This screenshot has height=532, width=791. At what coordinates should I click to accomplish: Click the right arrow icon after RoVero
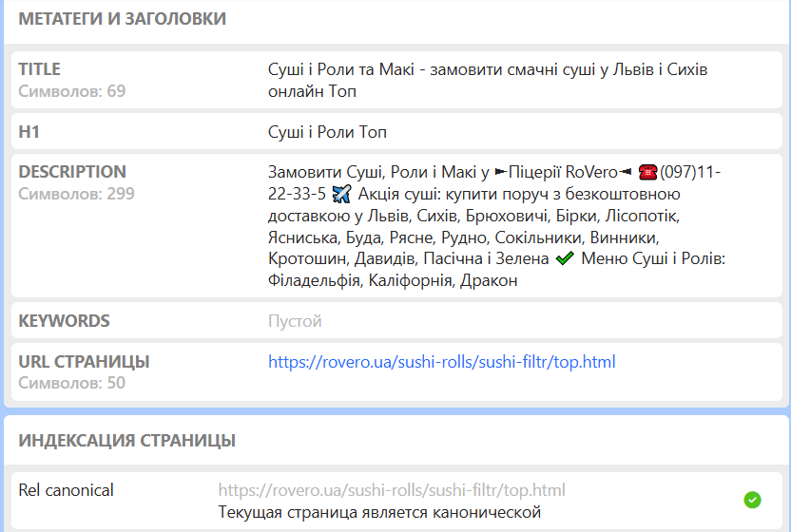[x=625, y=173]
